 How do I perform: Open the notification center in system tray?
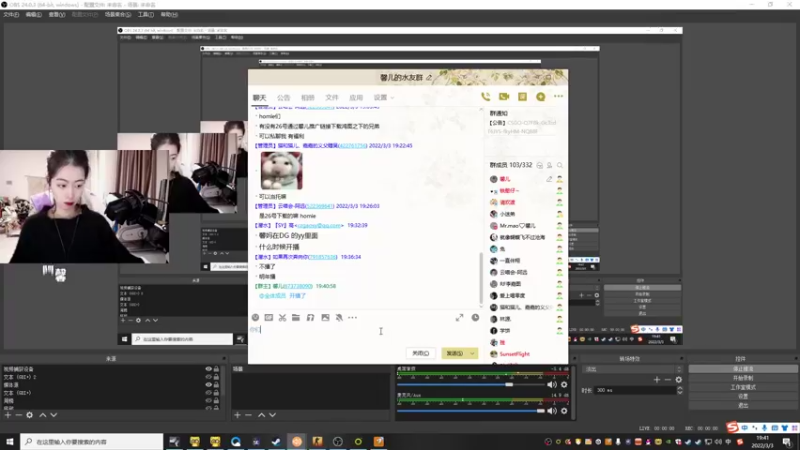[788, 441]
